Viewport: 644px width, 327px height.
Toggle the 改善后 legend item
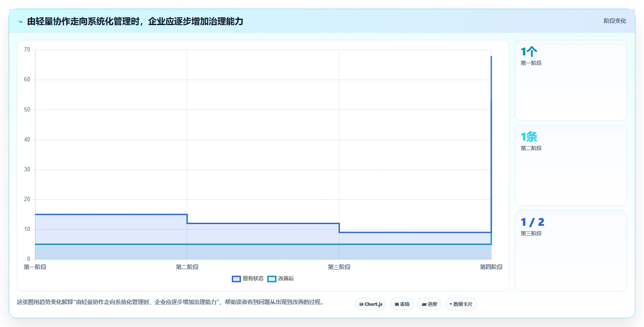point(281,279)
